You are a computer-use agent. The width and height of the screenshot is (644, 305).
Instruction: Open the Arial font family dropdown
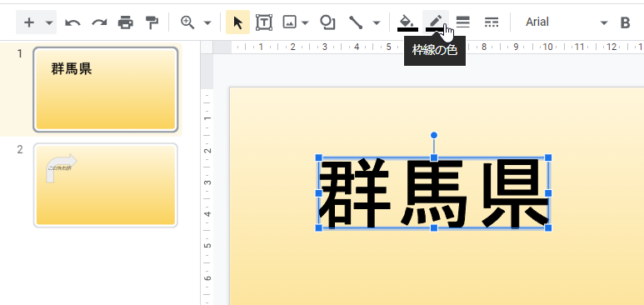[567, 22]
